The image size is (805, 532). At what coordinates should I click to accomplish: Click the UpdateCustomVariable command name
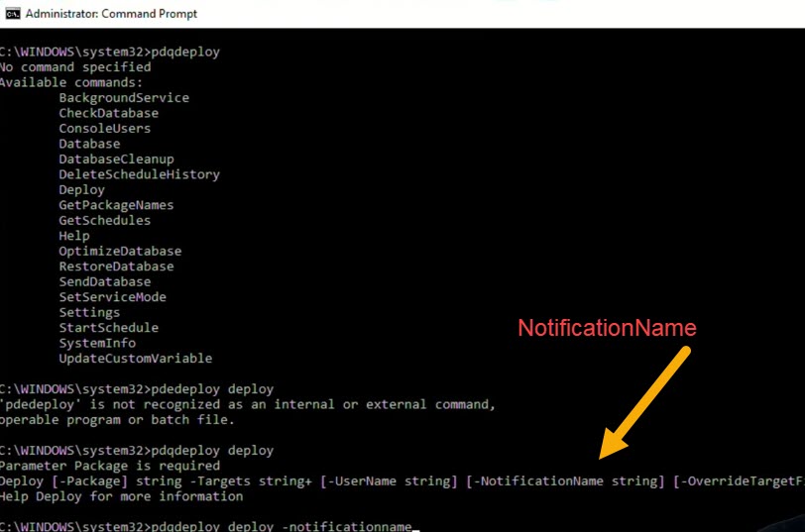136,359
